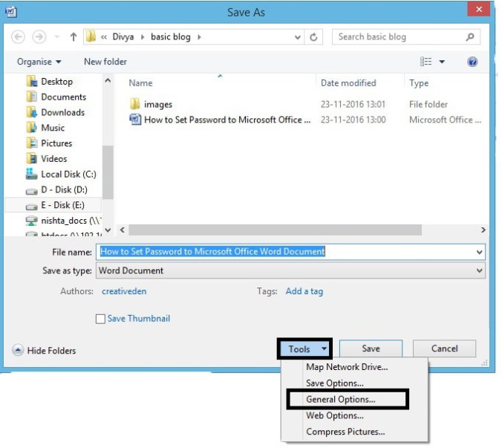Click the search magnifier icon
The height and width of the screenshot is (448, 502).
pos(469,36)
